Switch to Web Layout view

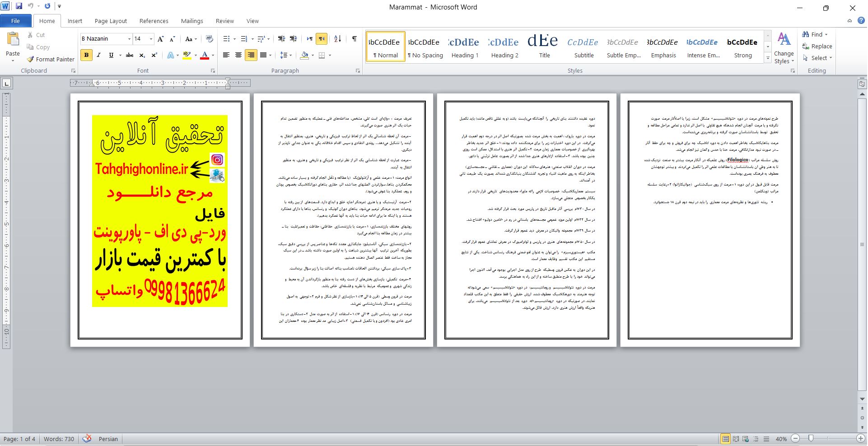[746, 439]
